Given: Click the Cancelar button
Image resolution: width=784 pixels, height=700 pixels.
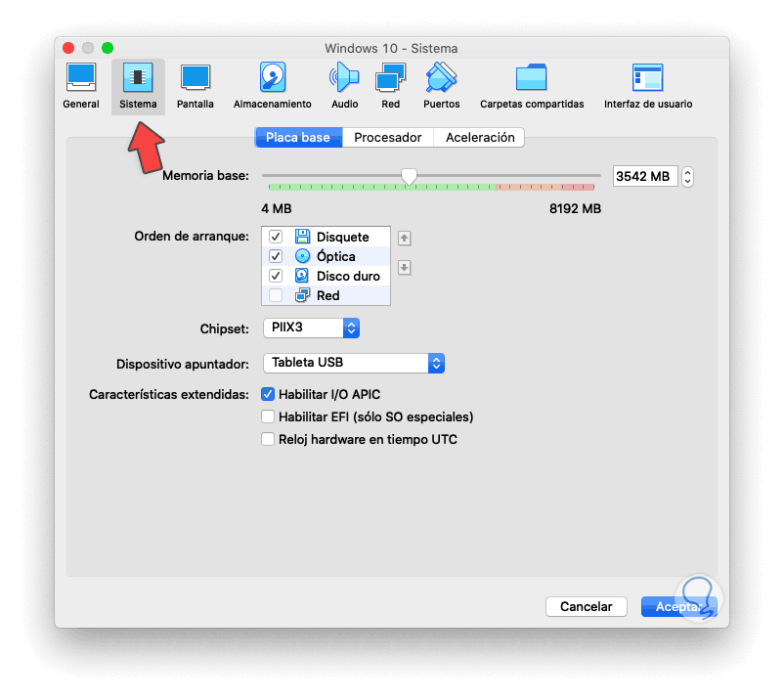Looking at the screenshot, I should (x=586, y=606).
